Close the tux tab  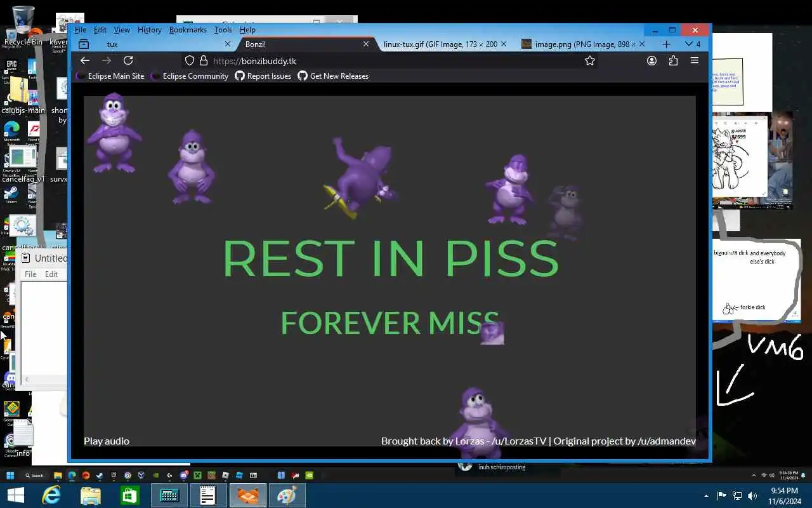pyautogui.click(x=228, y=44)
